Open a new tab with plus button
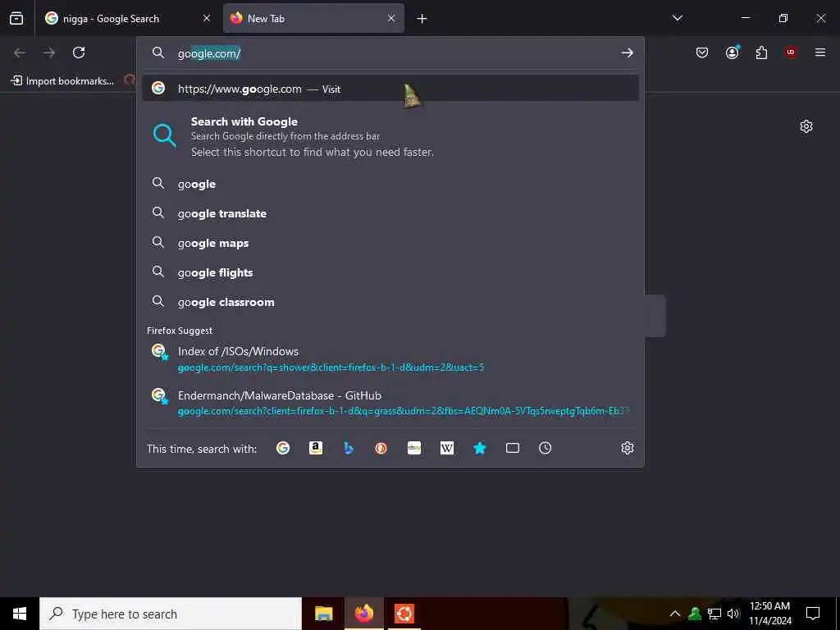This screenshot has width=840, height=630. click(x=422, y=19)
